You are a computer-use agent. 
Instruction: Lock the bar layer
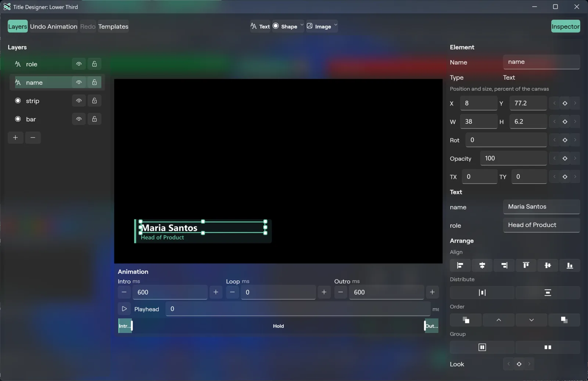(94, 119)
